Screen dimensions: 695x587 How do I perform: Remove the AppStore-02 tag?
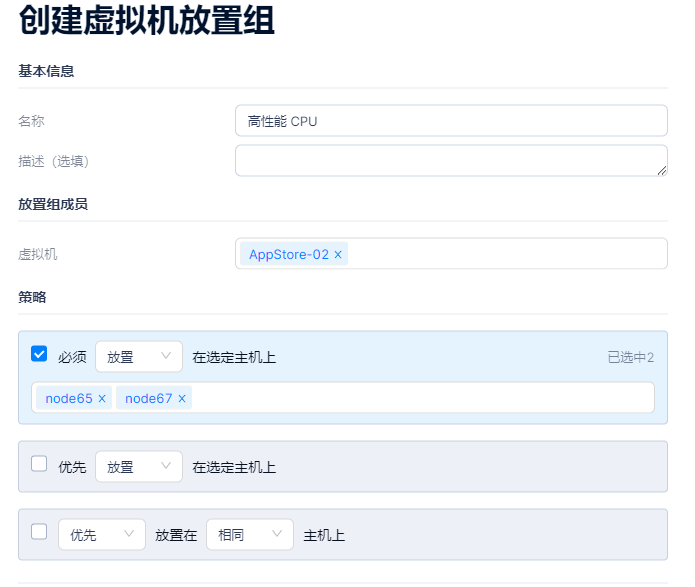tap(338, 254)
